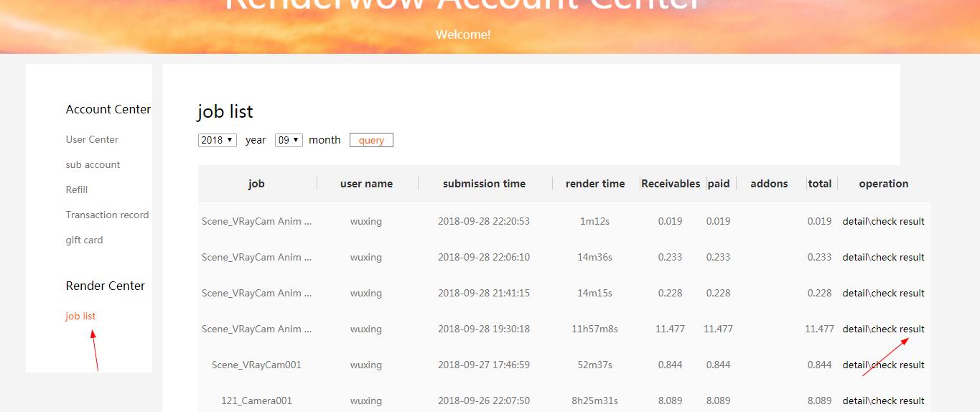Click submission time 2018-09-28 19:30:18

(484, 329)
